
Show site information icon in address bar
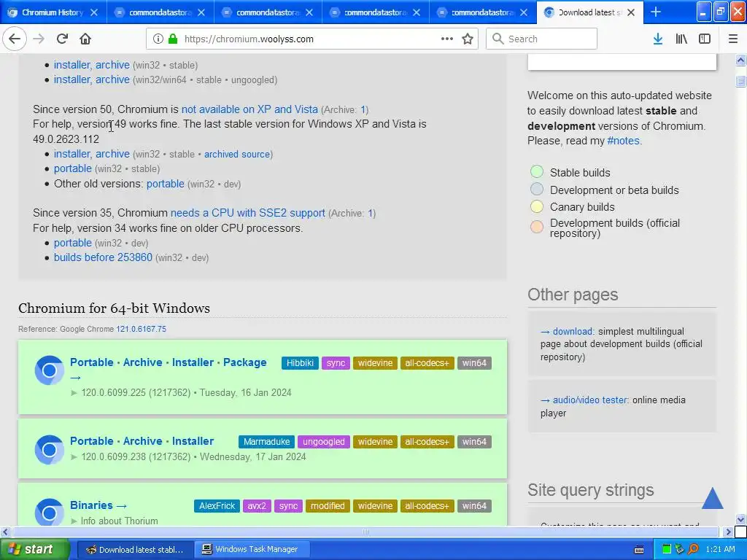click(x=158, y=39)
